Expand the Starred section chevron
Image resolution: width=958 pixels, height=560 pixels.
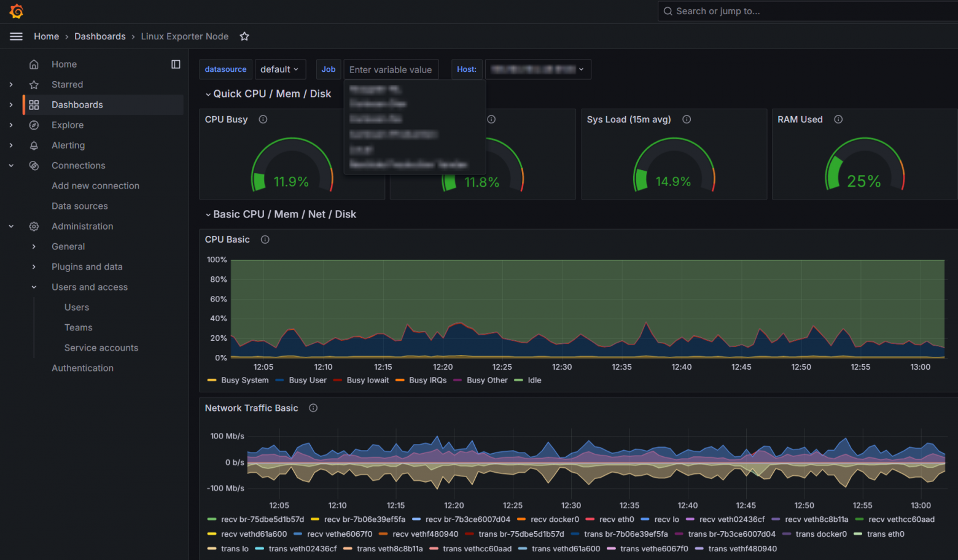(x=11, y=84)
